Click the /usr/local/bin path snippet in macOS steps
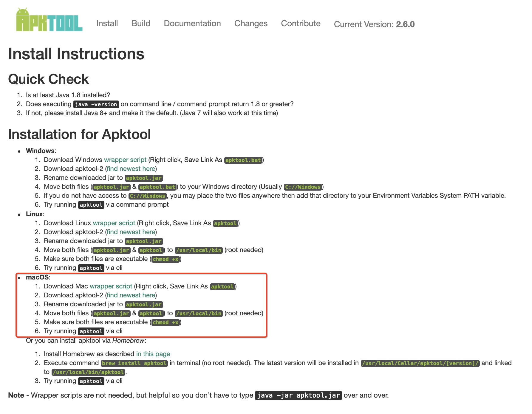The image size is (532, 414). click(x=198, y=313)
